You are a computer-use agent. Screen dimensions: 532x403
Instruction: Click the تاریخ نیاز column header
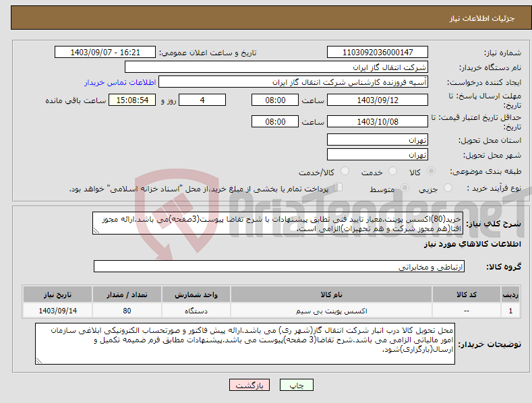(58, 294)
